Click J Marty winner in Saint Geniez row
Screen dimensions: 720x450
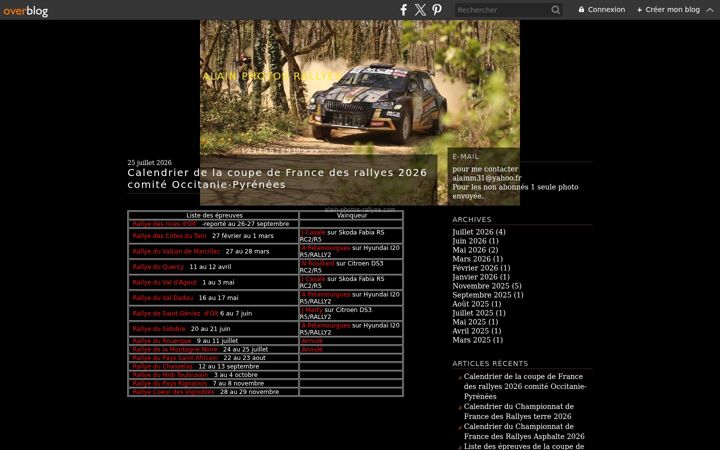coord(311,310)
